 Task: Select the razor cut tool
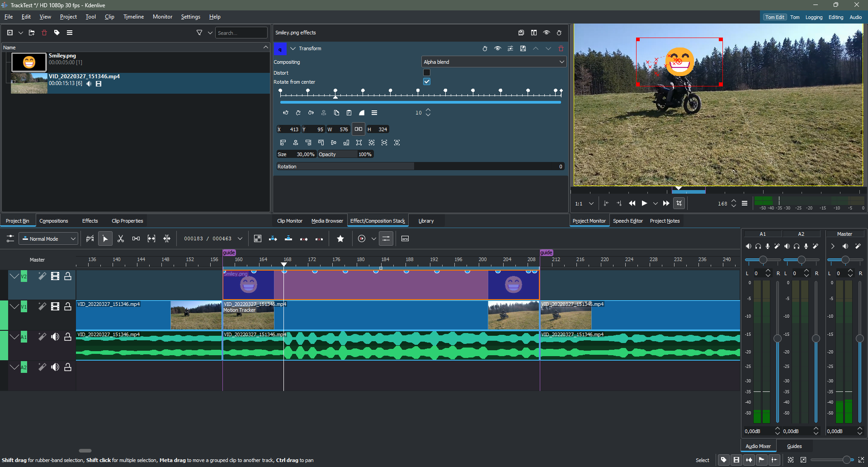pyautogui.click(x=121, y=238)
